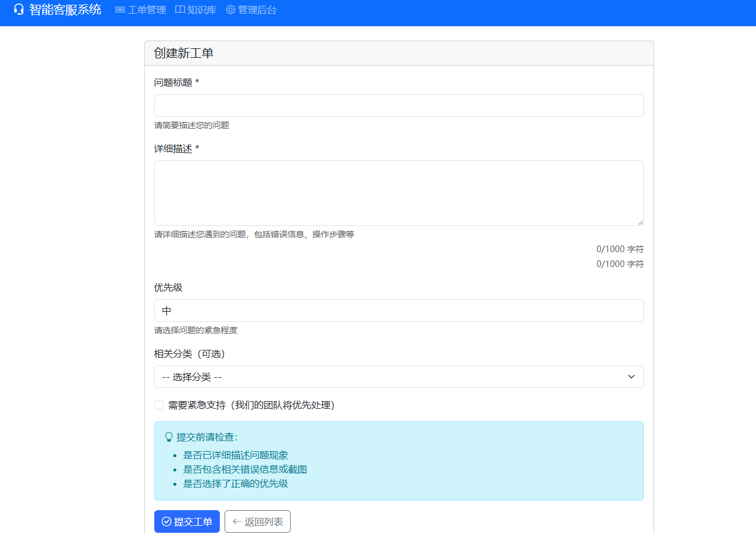
Task: Click the gear icon beside 管理后台
Action: (230, 10)
